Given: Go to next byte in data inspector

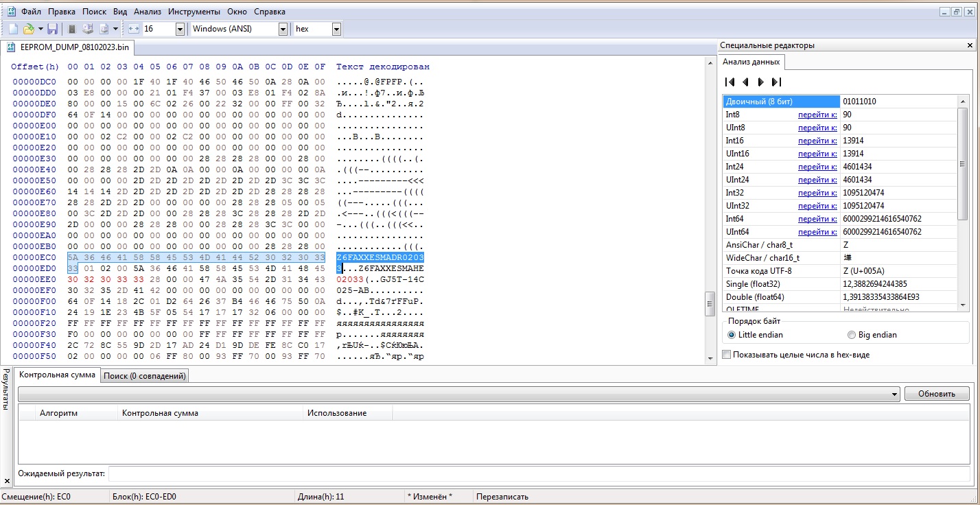Looking at the screenshot, I should [x=760, y=82].
